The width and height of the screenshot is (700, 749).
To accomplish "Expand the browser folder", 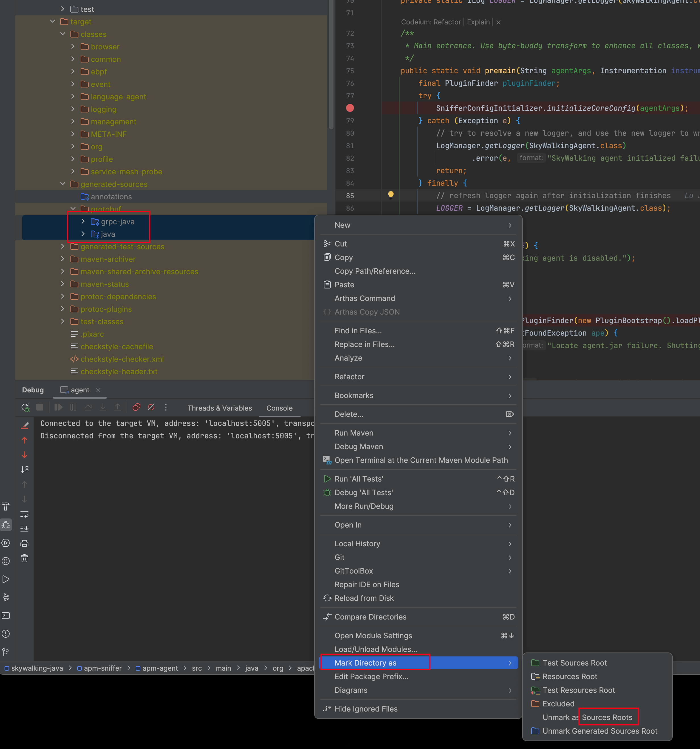I will [73, 46].
